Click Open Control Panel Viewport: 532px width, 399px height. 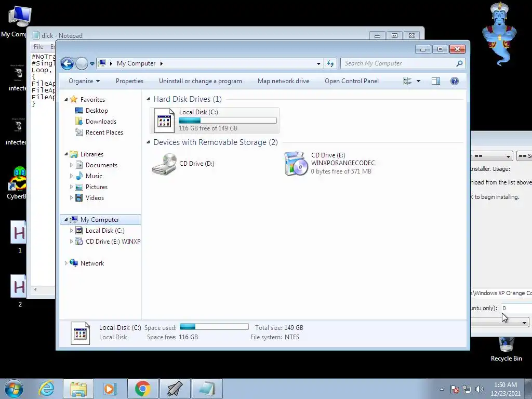tap(352, 81)
